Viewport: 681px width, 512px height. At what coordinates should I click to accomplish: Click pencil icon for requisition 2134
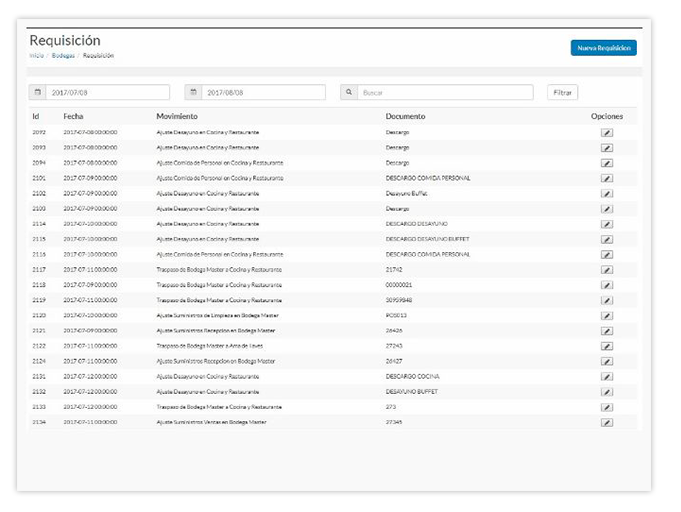[x=606, y=423]
